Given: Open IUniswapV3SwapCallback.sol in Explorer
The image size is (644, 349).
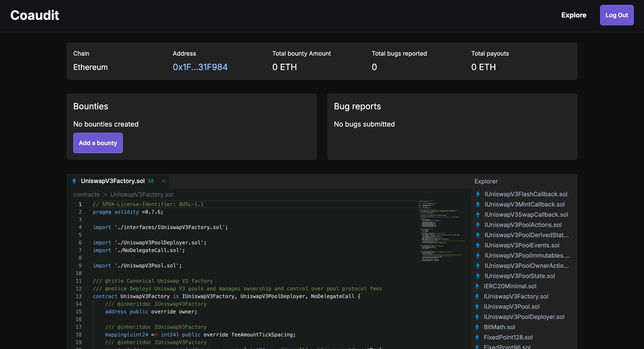Looking at the screenshot, I should (526, 215).
